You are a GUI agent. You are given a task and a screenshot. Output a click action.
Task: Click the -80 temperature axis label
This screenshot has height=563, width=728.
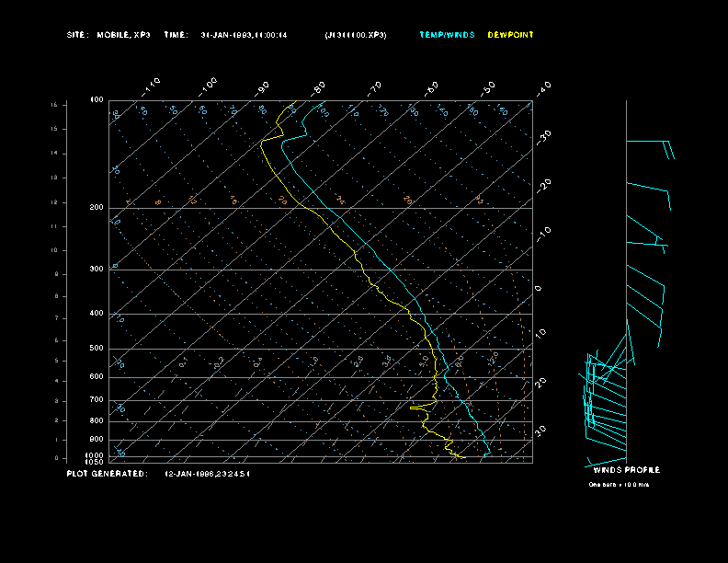(x=318, y=88)
